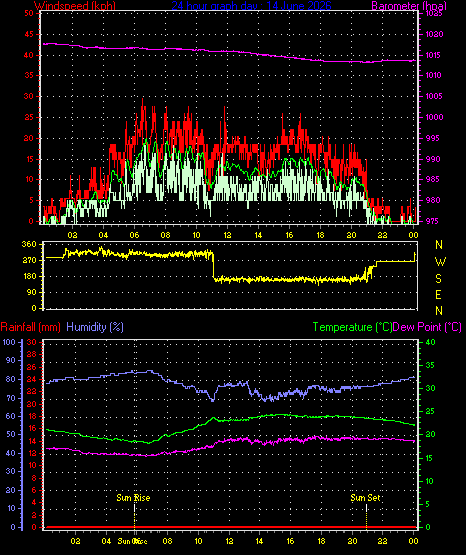466x555 pixels.
Task: Click "60" on the humidity axis
Action: [11, 416]
